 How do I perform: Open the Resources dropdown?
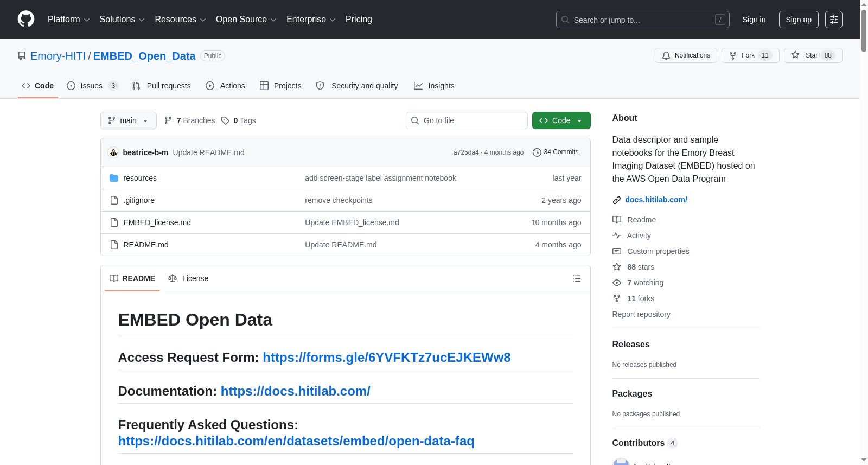tap(180, 20)
